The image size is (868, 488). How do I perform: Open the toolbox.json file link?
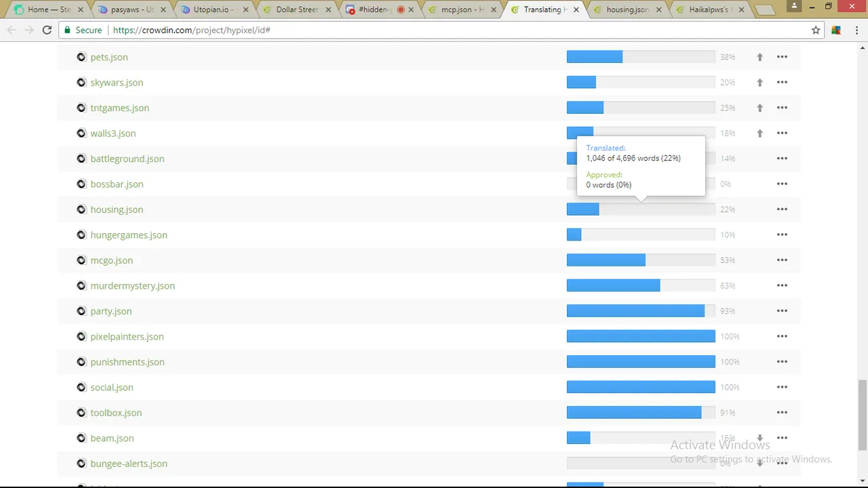click(x=116, y=413)
